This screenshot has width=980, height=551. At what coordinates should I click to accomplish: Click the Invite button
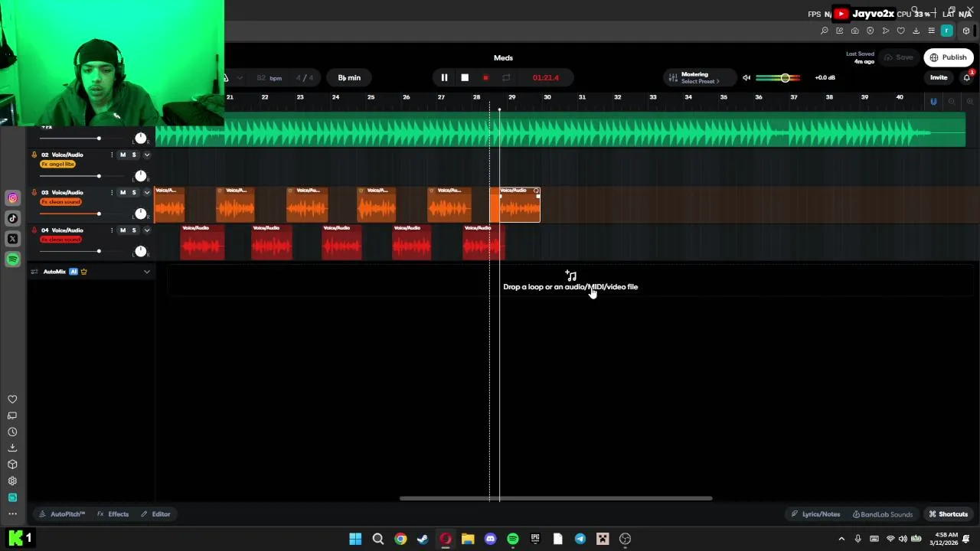(939, 77)
